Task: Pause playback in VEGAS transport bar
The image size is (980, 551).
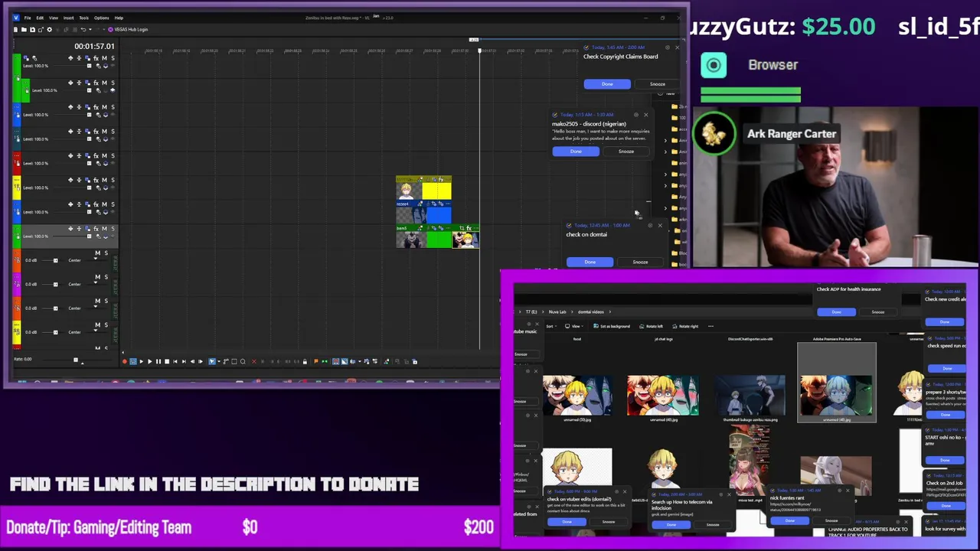Action: [x=158, y=361]
